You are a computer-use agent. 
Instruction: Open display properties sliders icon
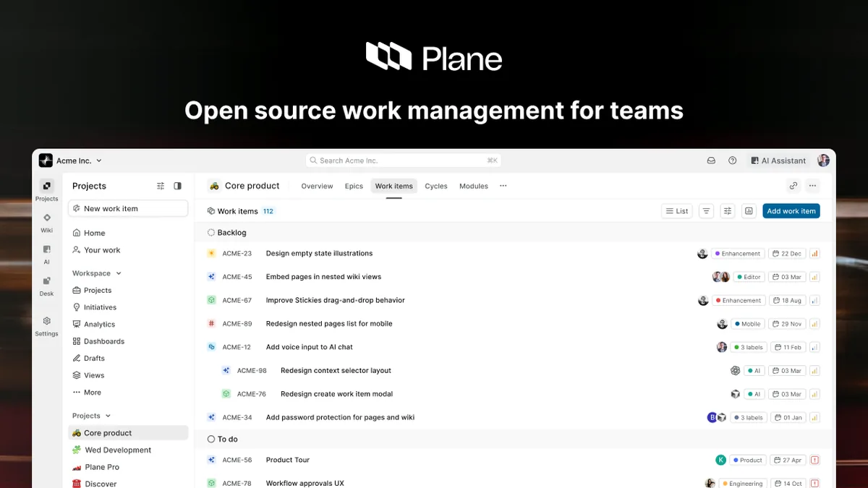pos(728,211)
